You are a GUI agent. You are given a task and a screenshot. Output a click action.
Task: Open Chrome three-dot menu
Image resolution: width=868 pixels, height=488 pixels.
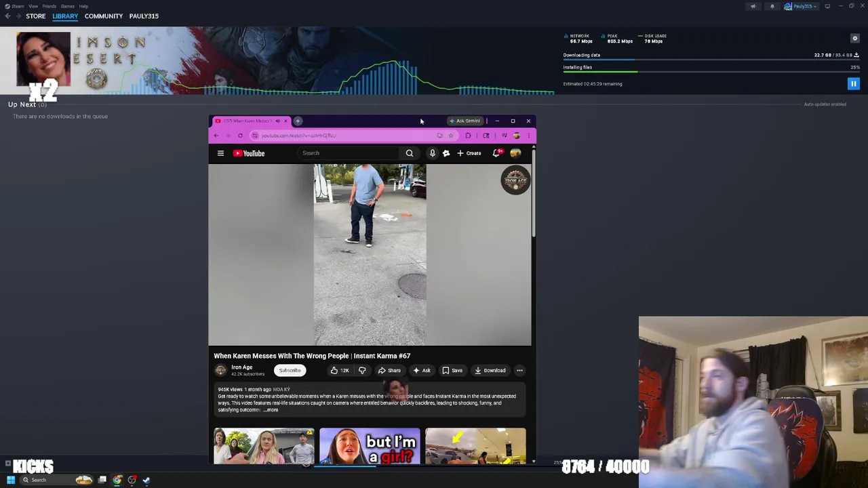529,136
